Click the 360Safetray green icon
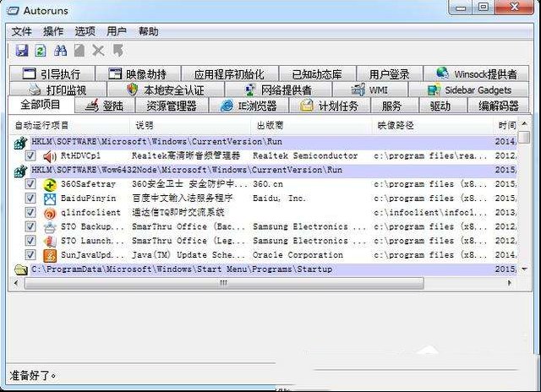This screenshot has width=541, height=392. pyautogui.click(x=50, y=184)
